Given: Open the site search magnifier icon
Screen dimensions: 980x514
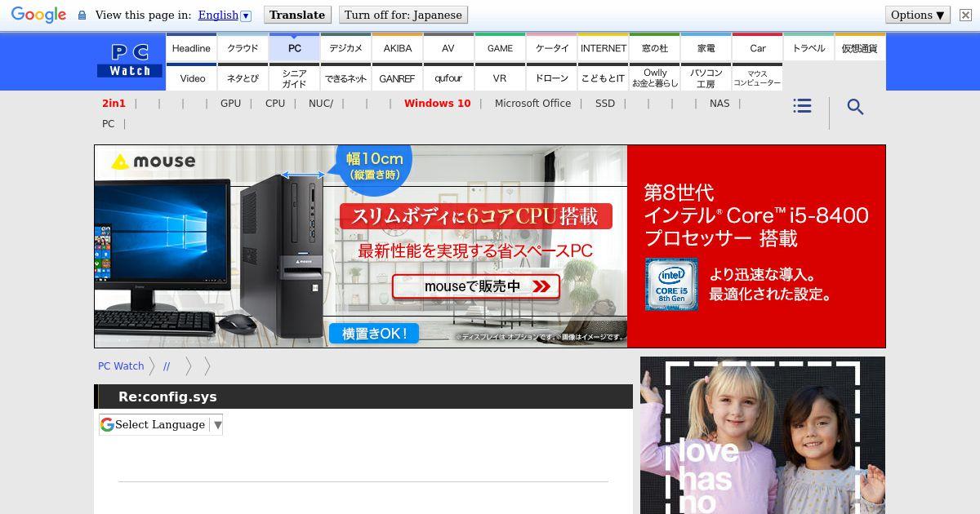Looking at the screenshot, I should 855,107.
